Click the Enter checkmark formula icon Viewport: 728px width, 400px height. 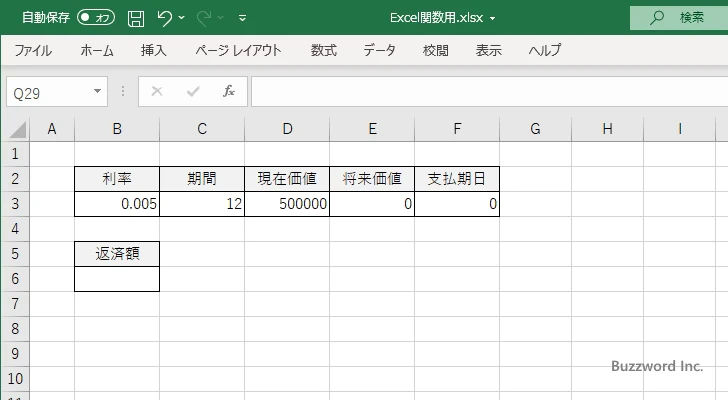tap(193, 91)
